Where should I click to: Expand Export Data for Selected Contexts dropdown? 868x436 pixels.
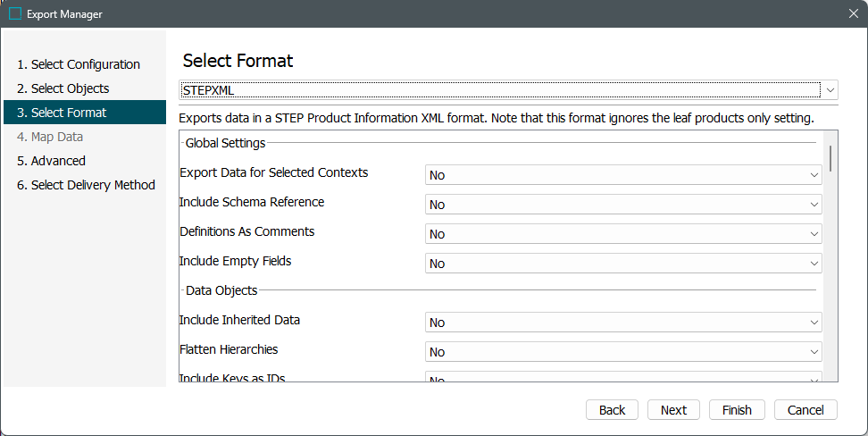[623, 175]
